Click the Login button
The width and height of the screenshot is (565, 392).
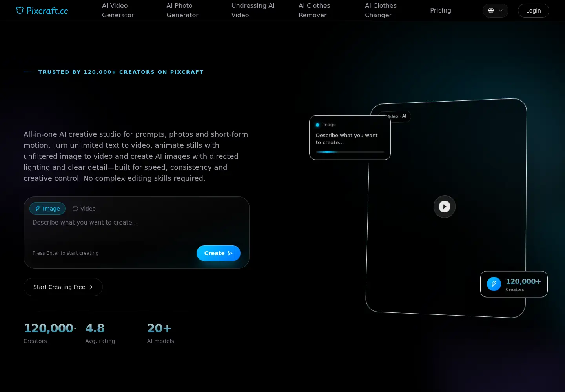point(533,11)
